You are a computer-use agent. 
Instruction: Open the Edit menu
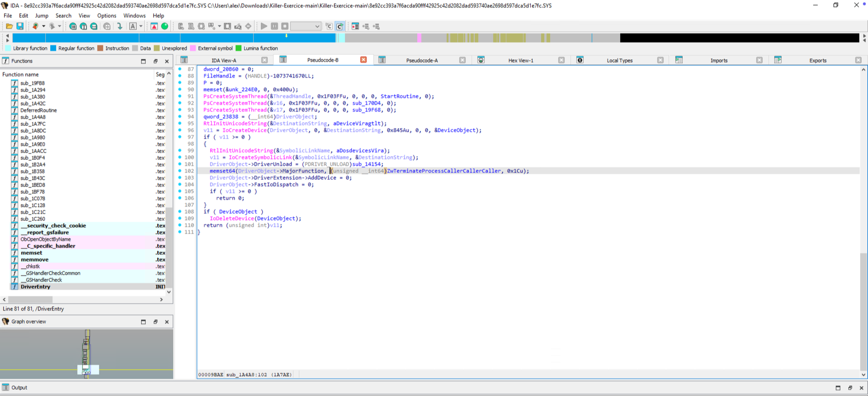click(24, 15)
